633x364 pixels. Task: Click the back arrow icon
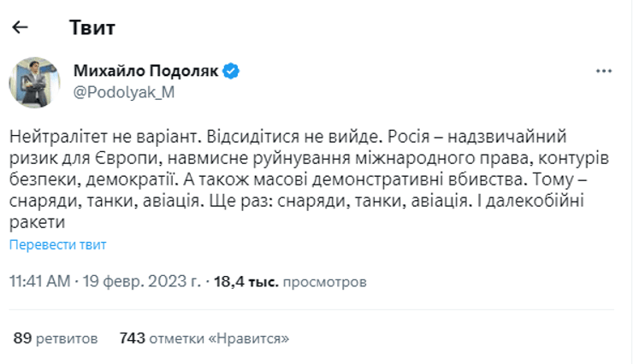coord(21,27)
